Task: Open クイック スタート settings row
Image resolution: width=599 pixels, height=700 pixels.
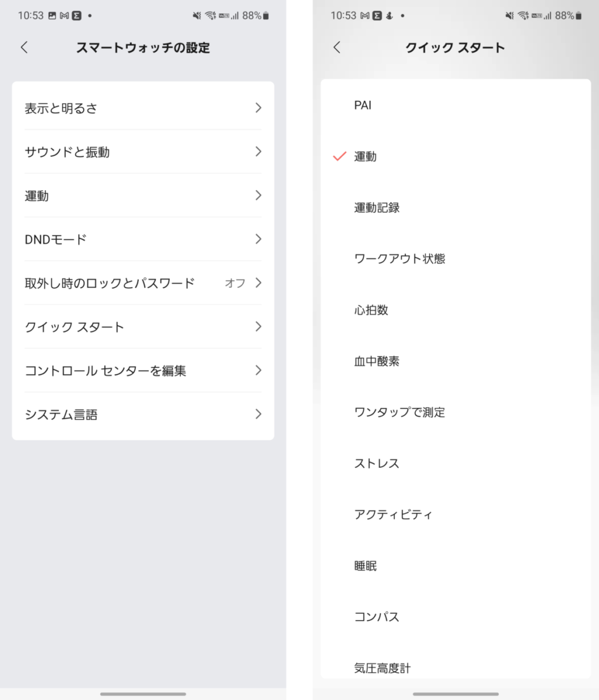Action: [143, 327]
